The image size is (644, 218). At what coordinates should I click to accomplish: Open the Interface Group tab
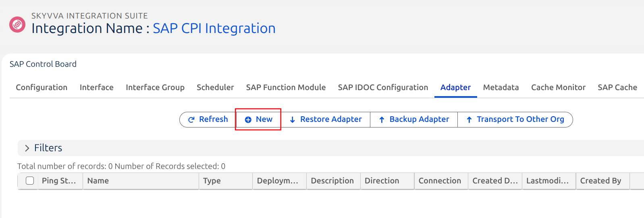point(155,87)
